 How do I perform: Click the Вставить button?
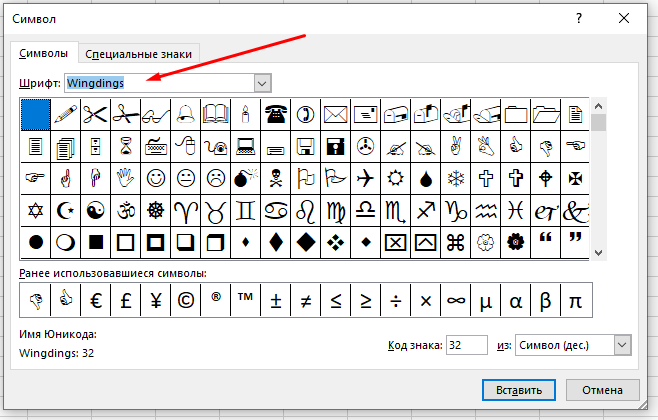pos(519,390)
